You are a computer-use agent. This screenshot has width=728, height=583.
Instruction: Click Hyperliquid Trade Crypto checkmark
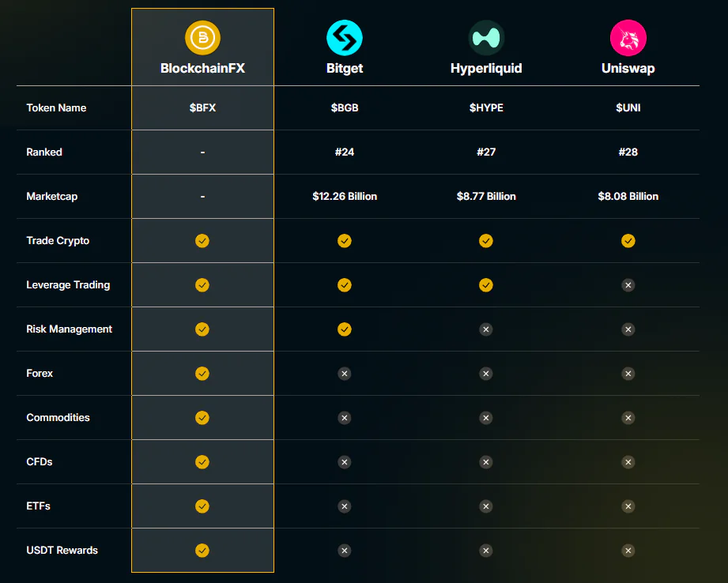[x=486, y=240]
